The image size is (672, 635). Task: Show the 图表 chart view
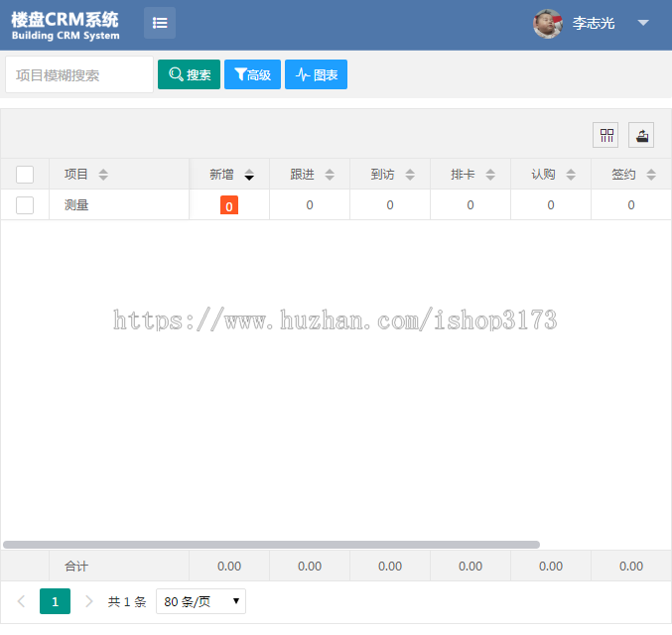coord(316,74)
